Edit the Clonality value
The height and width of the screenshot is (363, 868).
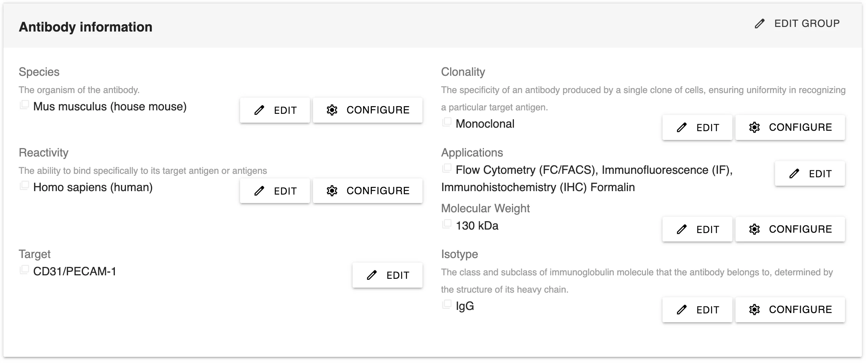pyautogui.click(x=697, y=128)
